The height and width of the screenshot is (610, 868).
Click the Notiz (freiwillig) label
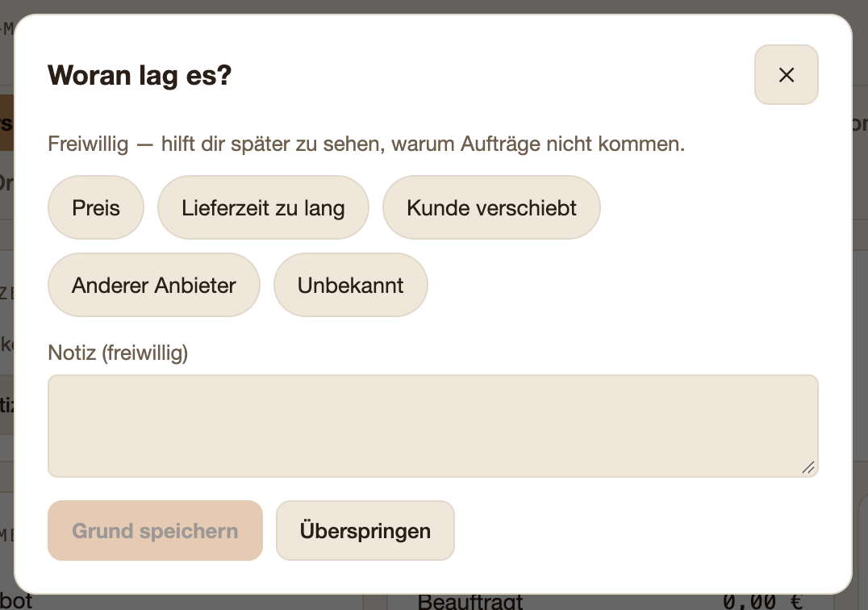[118, 353]
